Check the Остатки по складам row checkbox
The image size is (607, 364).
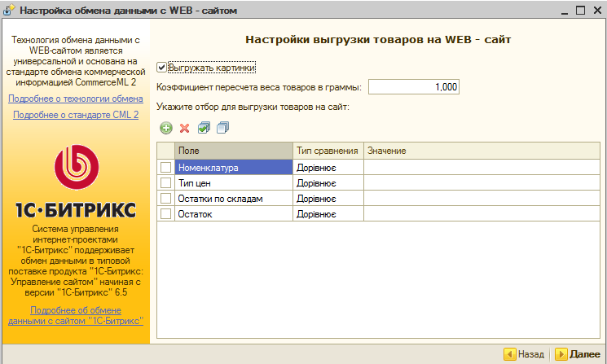tap(165, 198)
